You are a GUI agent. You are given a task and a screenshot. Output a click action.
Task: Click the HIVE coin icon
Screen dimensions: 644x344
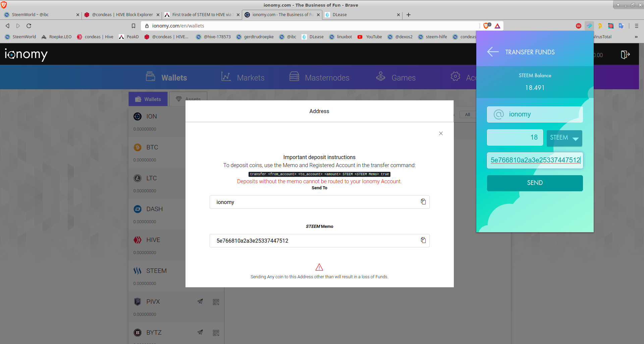pyautogui.click(x=138, y=240)
